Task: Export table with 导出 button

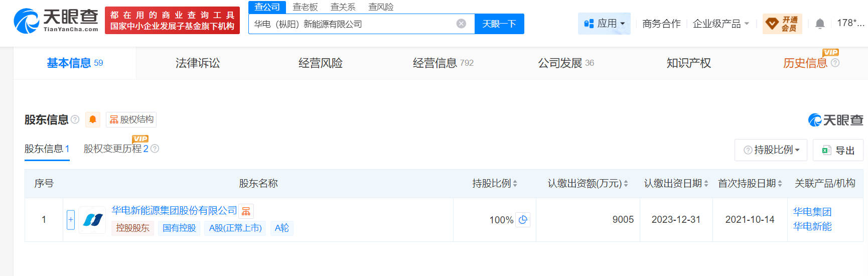Action: point(838,150)
